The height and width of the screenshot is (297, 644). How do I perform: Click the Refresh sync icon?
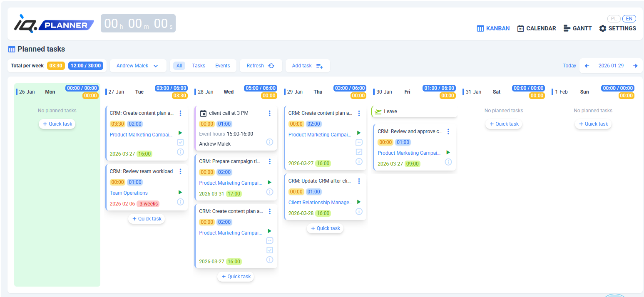coord(271,66)
